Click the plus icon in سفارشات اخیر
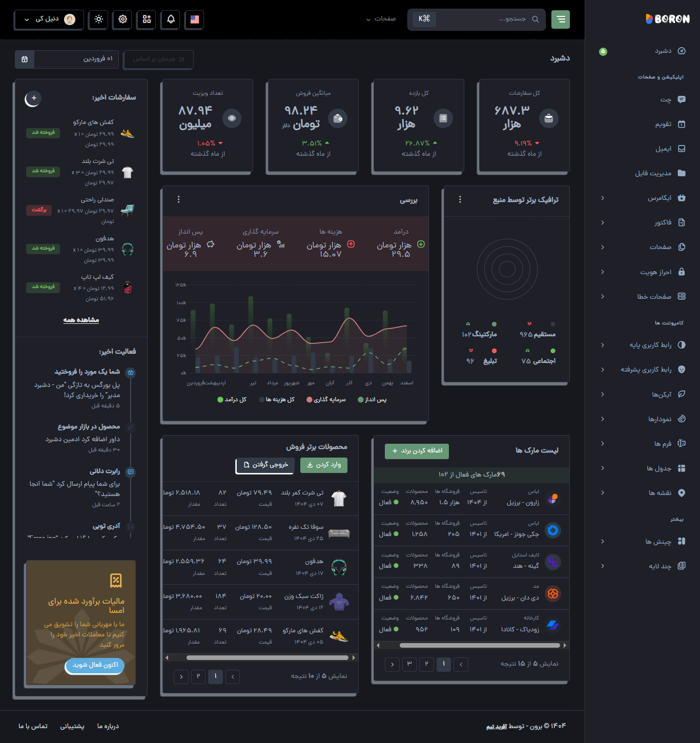 (x=34, y=98)
